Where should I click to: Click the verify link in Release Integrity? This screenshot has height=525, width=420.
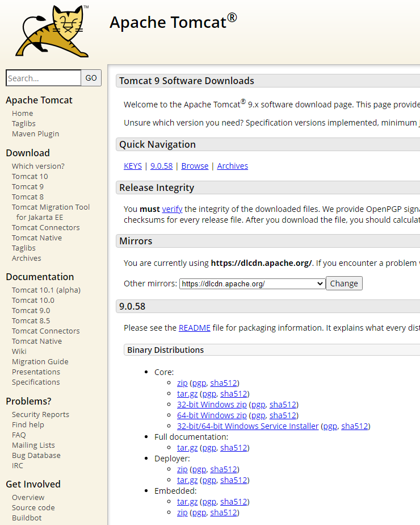(x=172, y=209)
